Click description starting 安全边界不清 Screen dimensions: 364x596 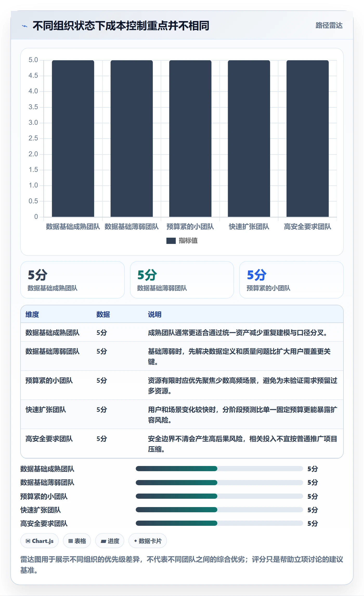pyautogui.click(x=243, y=444)
